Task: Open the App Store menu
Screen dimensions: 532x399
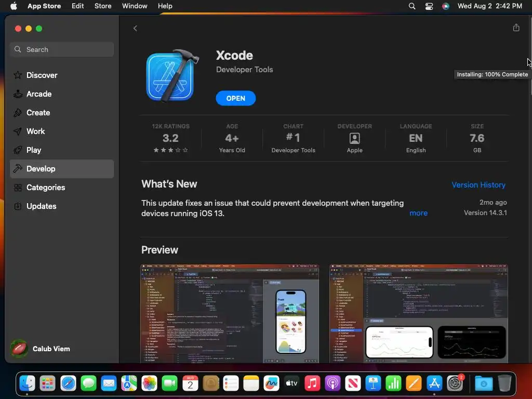Action: 44,6
